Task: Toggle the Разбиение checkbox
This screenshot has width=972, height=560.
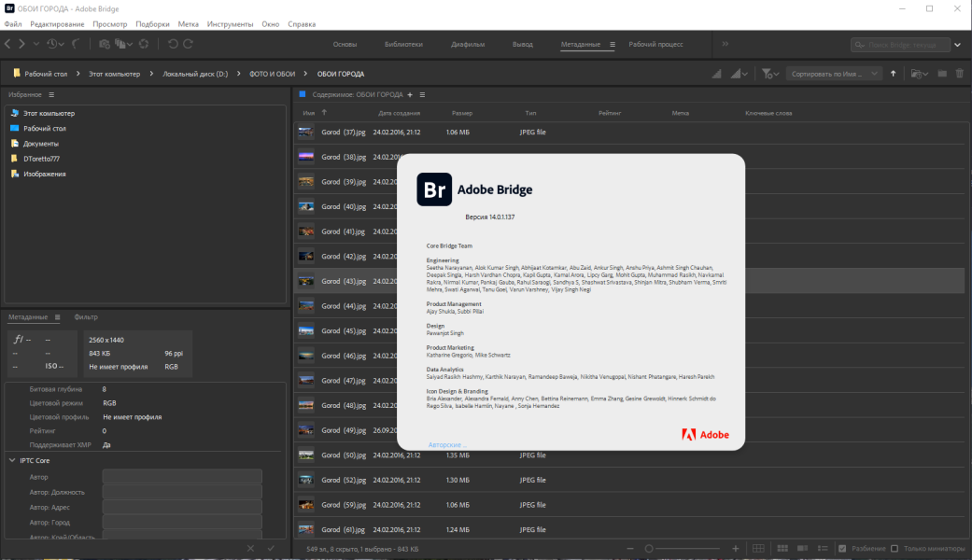Action: coord(842,548)
